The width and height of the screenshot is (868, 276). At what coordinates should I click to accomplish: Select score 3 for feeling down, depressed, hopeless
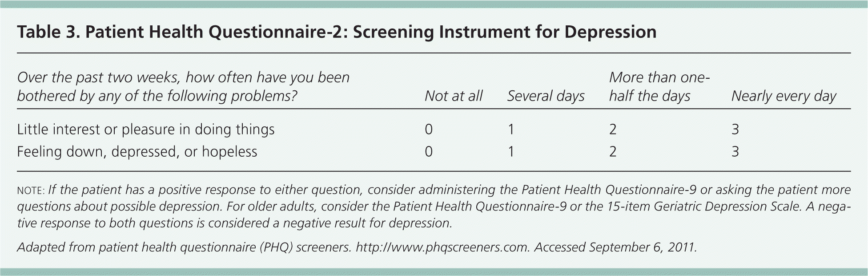coord(735,152)
